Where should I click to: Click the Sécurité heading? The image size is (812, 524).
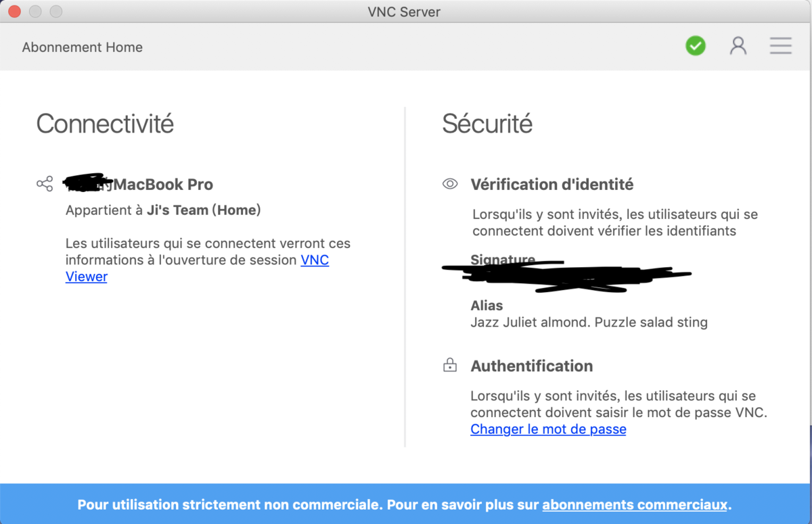click(x=487, y=124)
